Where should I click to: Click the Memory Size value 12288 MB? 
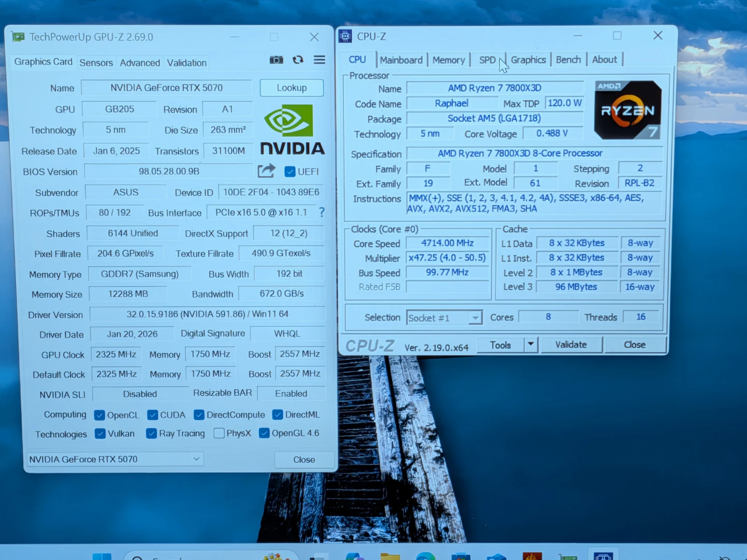(x=128, y=293)
